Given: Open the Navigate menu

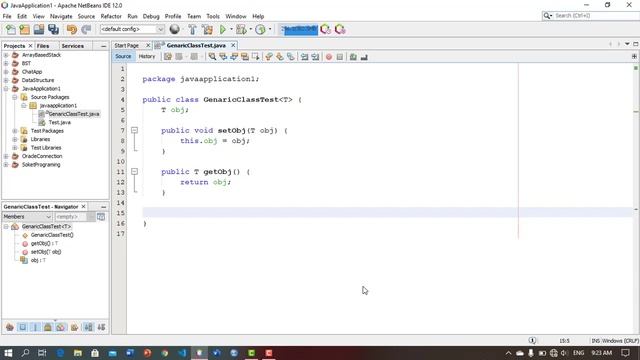Looking at the screenshot, I should click(61, 16).
